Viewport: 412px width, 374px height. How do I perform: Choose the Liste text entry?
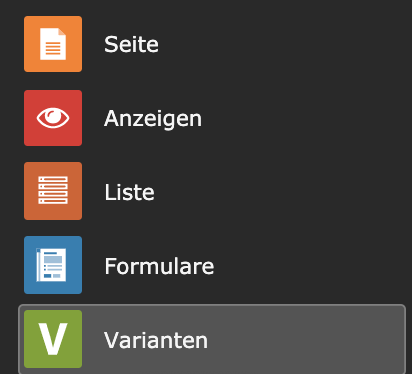point(129,192)
